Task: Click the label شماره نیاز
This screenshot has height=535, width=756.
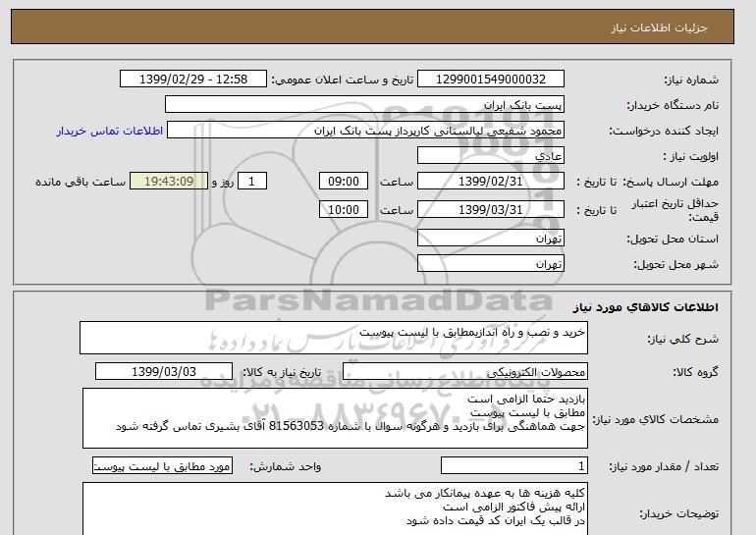Action: click(691, 80)
